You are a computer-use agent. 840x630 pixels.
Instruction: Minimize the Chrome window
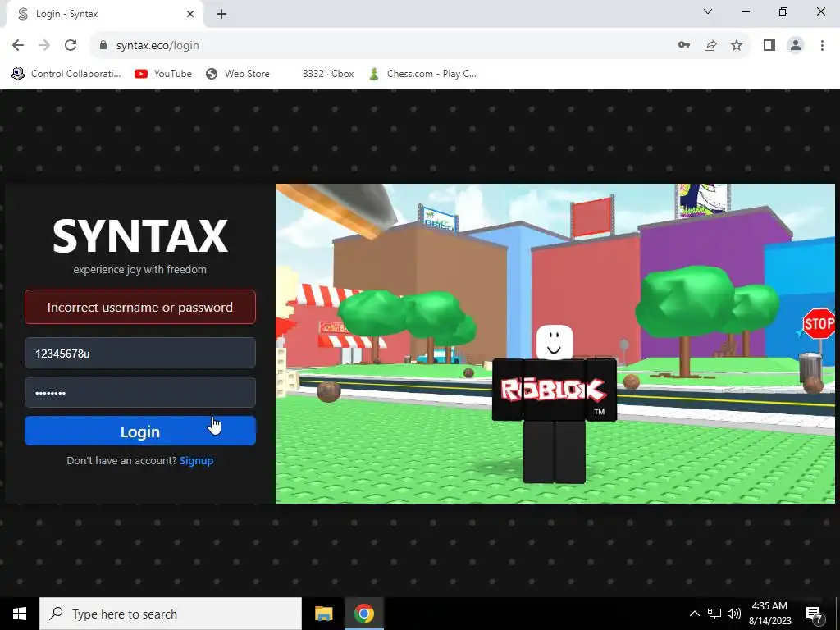[x=745, y=11]
